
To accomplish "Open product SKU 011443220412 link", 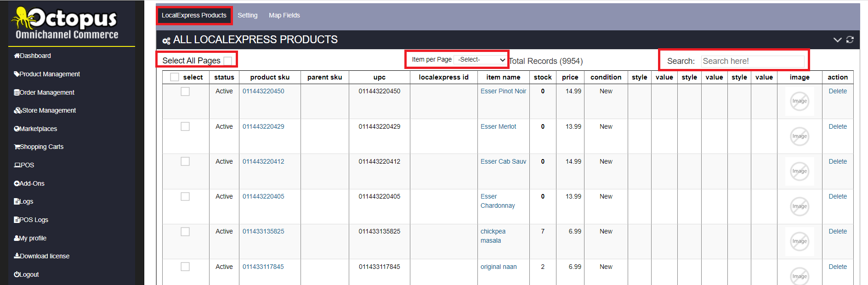I will point(263,161).
